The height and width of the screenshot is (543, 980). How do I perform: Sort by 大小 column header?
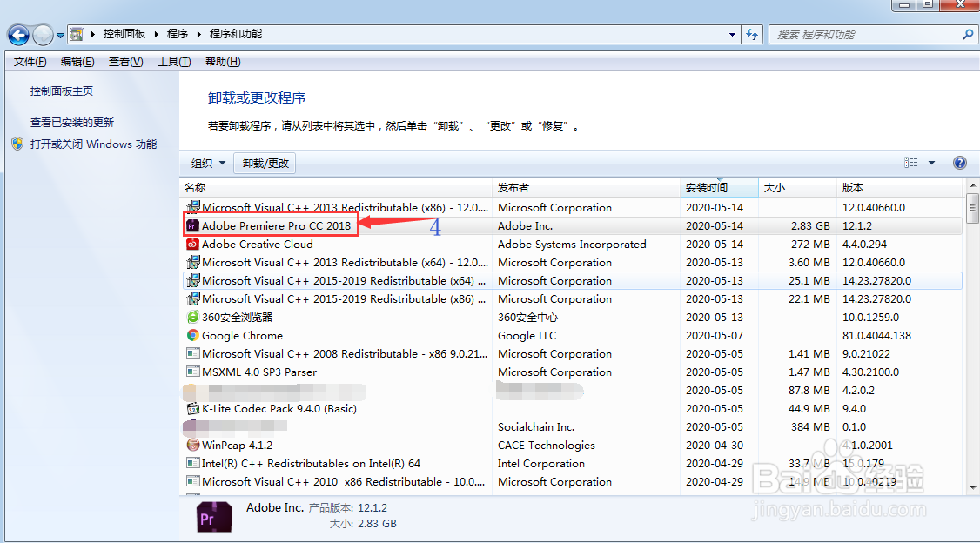point(797,187)
